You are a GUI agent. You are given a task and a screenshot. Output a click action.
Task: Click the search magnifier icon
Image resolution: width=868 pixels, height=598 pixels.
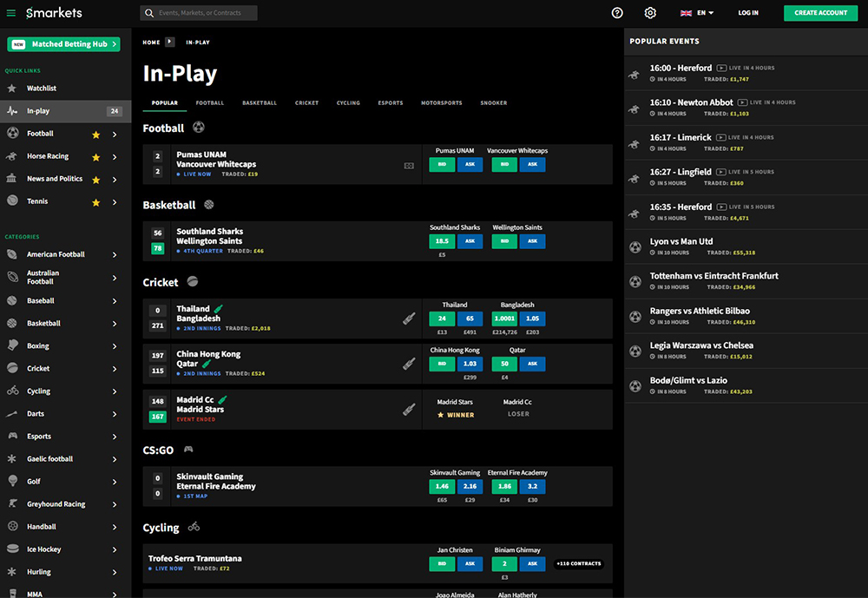point(149,13)
